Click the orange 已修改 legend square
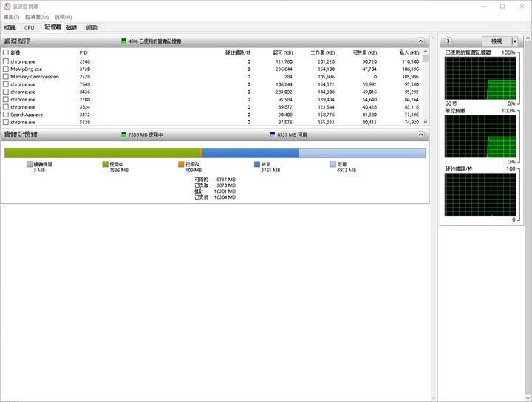 181,164
